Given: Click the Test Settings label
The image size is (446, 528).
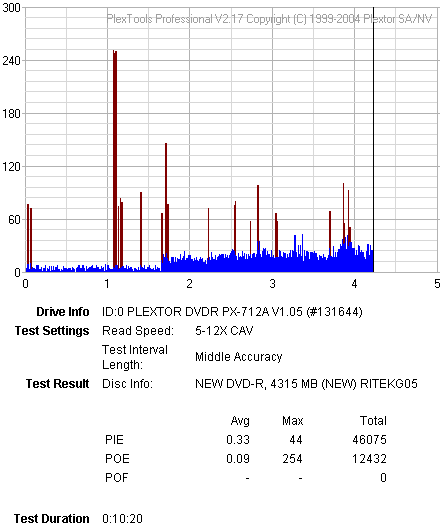Looking at the screenshot, I should pyautogui.click(x=52, y=331).
